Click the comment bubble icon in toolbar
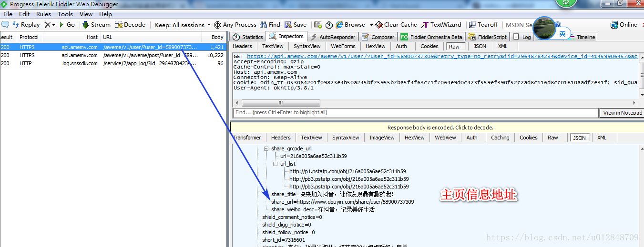Viewport: 644px width, 247px height. pos(5,25)
